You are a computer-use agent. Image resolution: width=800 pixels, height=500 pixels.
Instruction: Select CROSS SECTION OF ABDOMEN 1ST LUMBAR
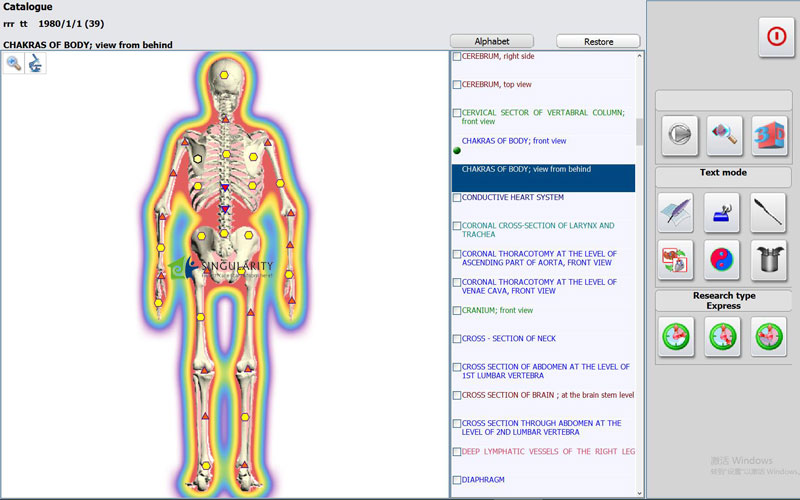pyautogui.click(x=545, y=371)
